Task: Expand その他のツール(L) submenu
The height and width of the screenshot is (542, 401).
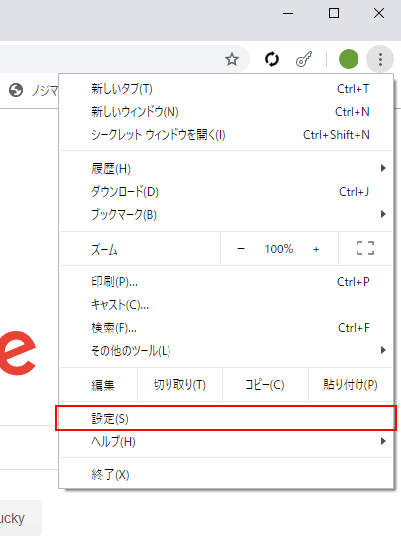Action: coord(226,350)
